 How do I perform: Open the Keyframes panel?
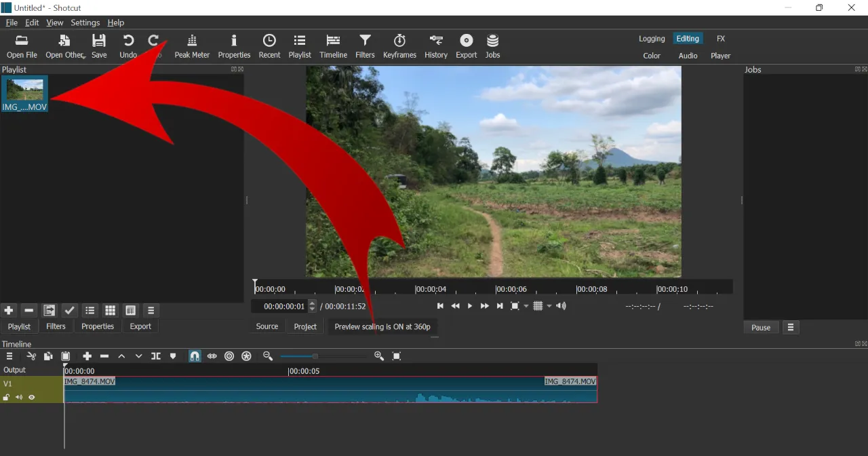399,46
